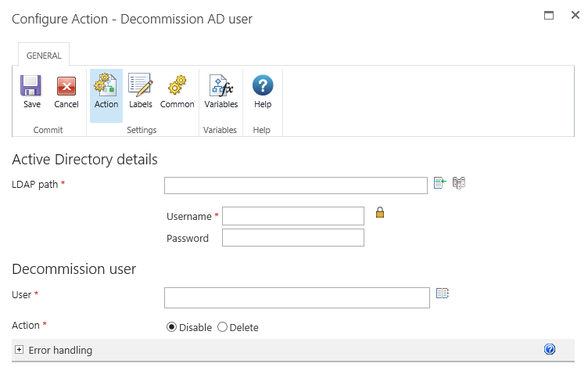Click insert reference icon next to LDAP path
588x371 pixels.
point(440,183)
